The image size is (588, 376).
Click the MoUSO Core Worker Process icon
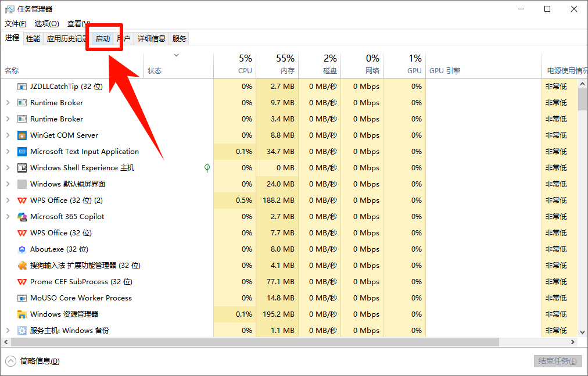tap(22, 298)
